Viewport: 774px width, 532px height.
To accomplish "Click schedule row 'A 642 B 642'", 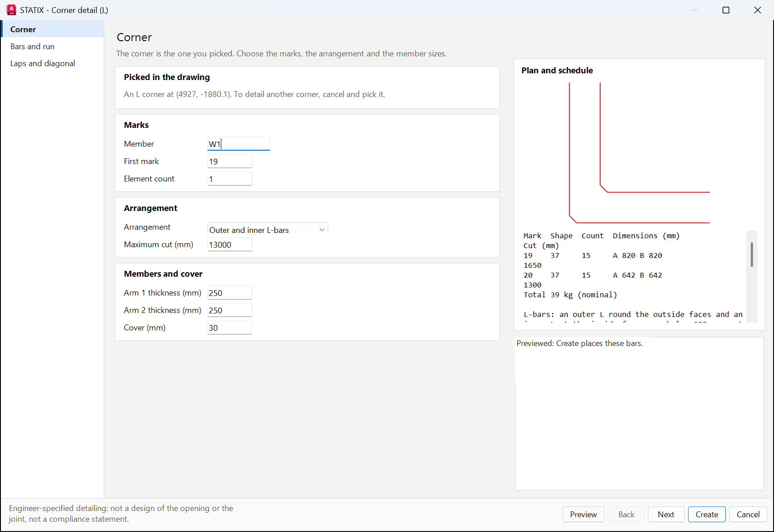I will pos(637,275).
